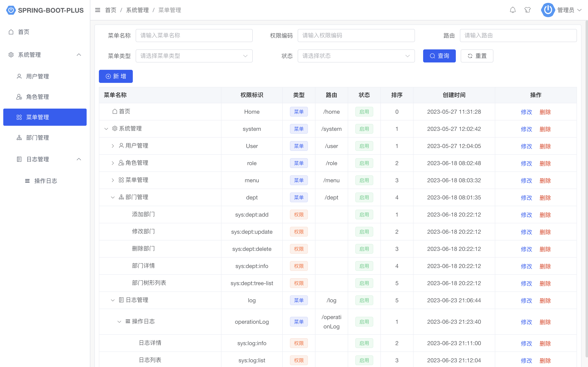Screen dimensions: 588x367
Task: Click the 查询 search button
Action: point(439,56)
